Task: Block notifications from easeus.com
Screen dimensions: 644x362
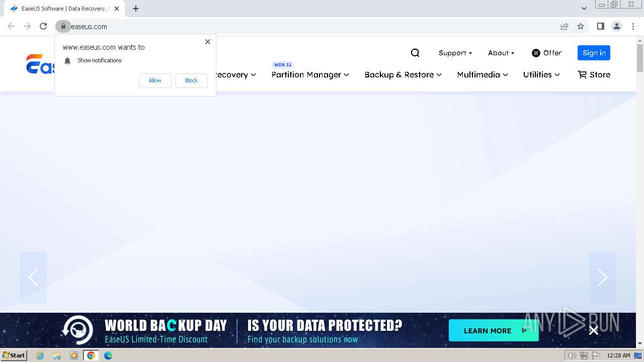Action: point(191,80)
